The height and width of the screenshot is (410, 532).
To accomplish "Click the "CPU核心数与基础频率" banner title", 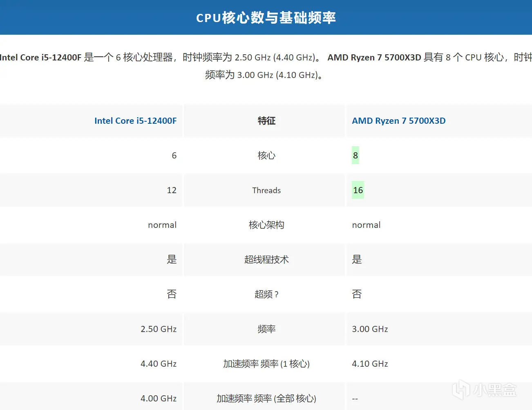I will click(266, 18).
